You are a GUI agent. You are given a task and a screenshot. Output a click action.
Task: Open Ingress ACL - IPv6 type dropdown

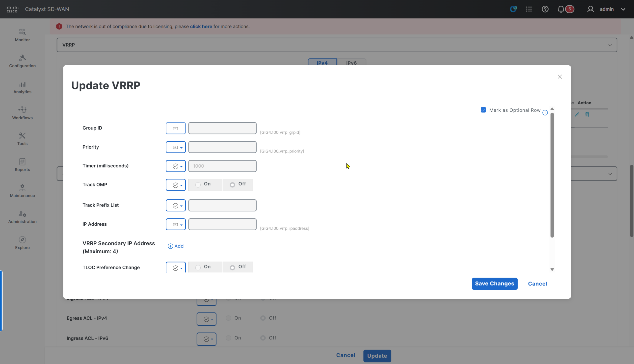click(x=206, y=339)
